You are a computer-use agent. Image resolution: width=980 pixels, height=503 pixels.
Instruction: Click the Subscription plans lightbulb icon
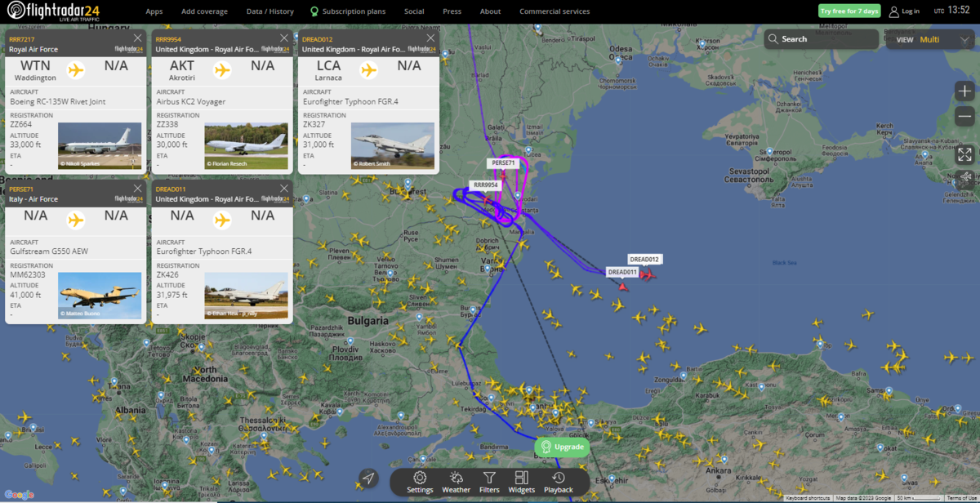point(314,11)
